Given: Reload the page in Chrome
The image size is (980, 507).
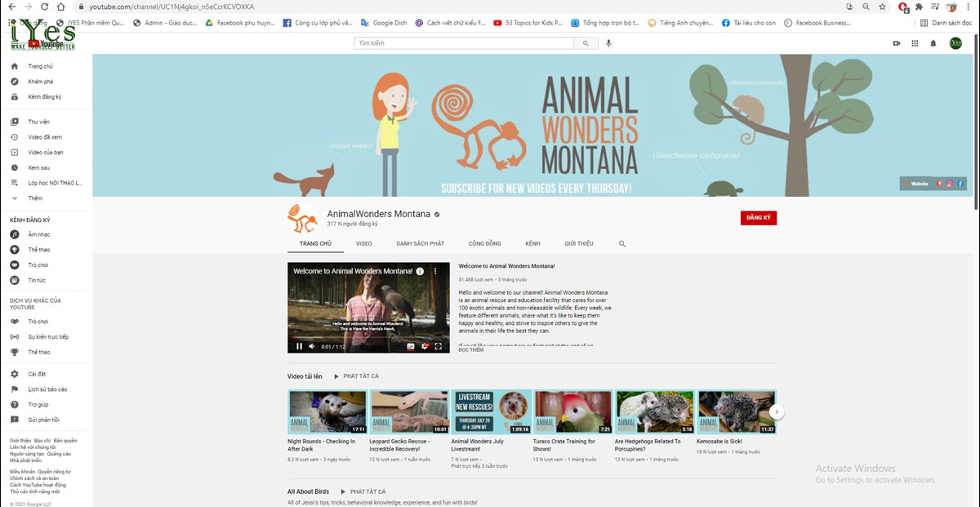Looking at the screenshot, I should 44,7.
